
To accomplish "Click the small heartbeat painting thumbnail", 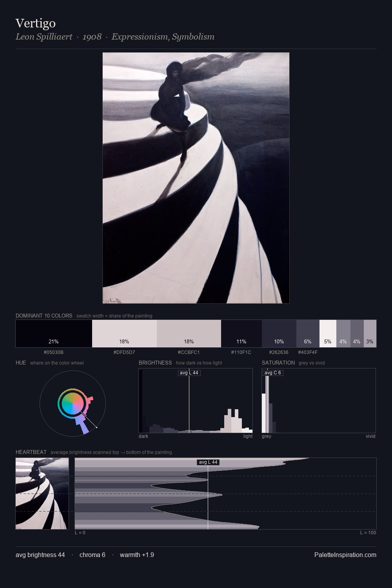I will [42, 494].
